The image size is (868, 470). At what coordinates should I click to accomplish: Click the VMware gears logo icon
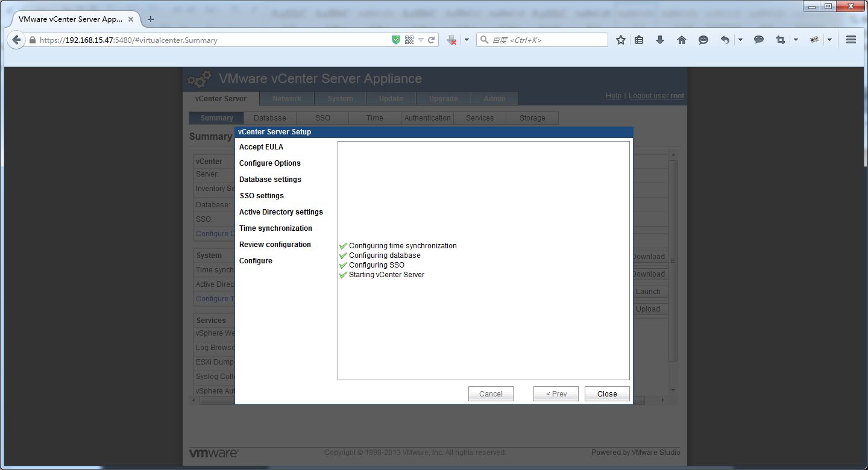[x=200, y=80]
